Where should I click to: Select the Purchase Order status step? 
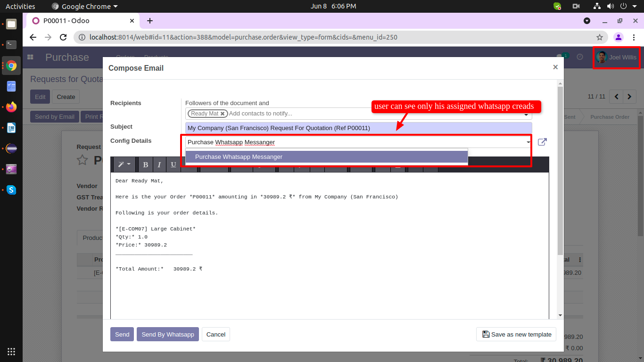point(610,117)
